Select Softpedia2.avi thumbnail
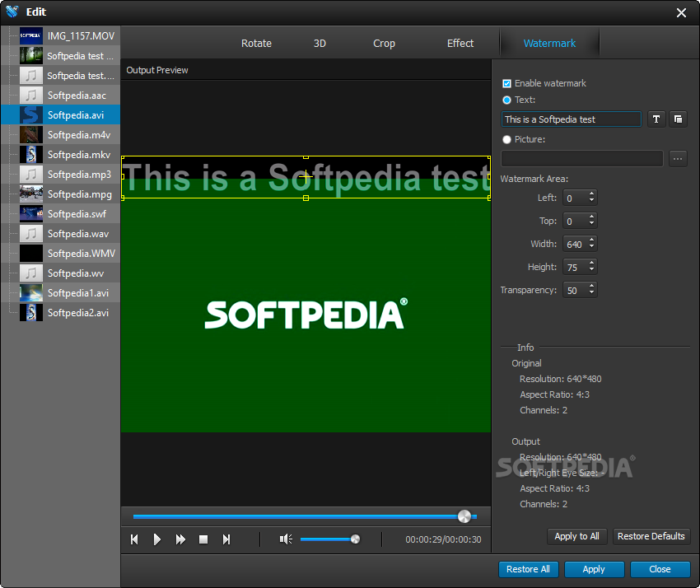This screenshot has height=588, width=700. tap(31, 312)
